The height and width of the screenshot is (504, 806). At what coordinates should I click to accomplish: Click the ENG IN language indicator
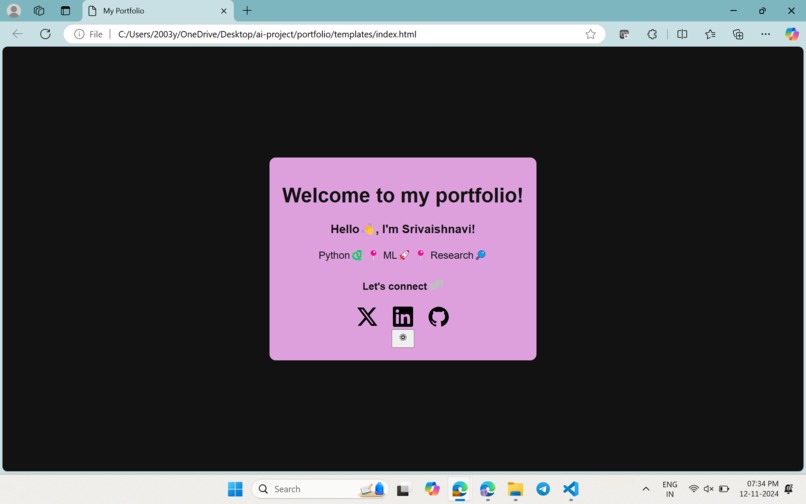coord(669,489)
